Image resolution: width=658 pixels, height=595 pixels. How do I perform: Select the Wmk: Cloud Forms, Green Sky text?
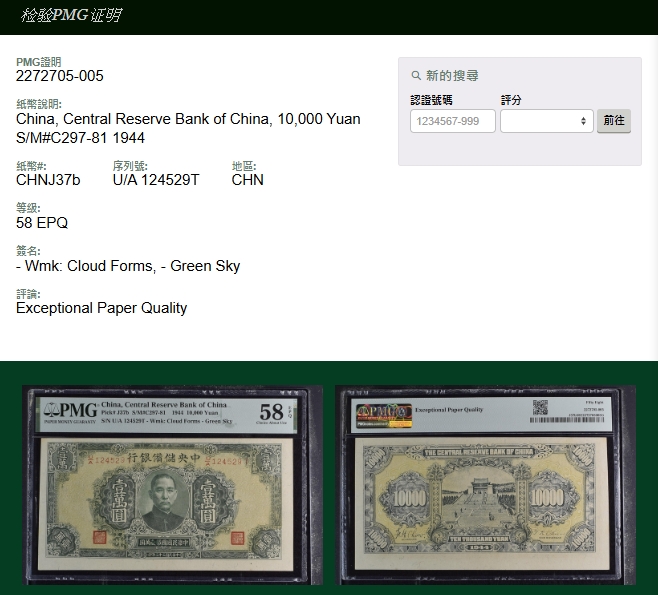coord(128,266)
